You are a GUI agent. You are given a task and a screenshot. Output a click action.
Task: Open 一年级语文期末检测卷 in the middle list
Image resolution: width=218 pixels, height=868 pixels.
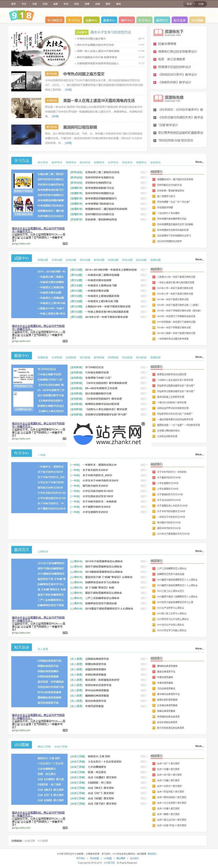(x=98, y=280)
